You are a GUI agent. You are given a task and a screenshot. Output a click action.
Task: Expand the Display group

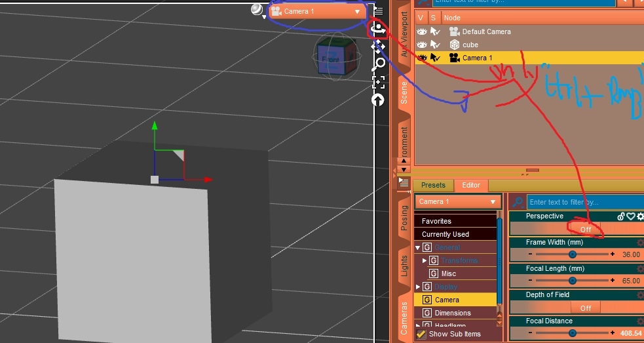tap(418, 287)
